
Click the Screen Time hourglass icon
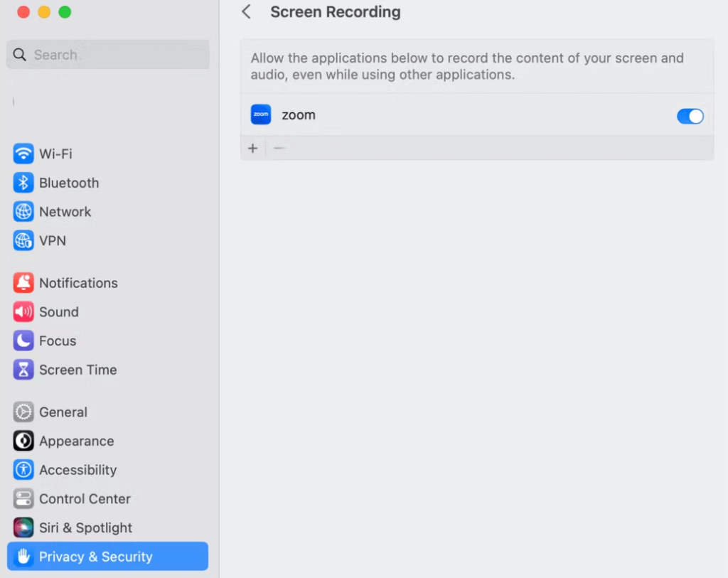(23, 370)
